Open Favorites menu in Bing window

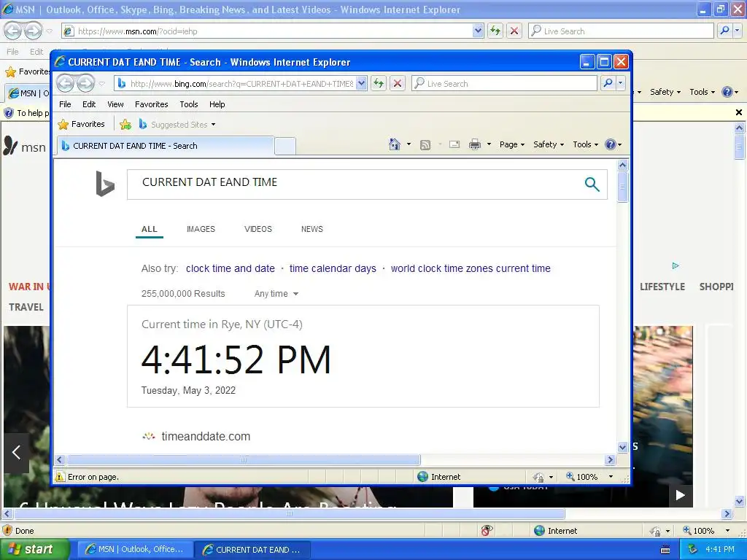tap(152, 104)
